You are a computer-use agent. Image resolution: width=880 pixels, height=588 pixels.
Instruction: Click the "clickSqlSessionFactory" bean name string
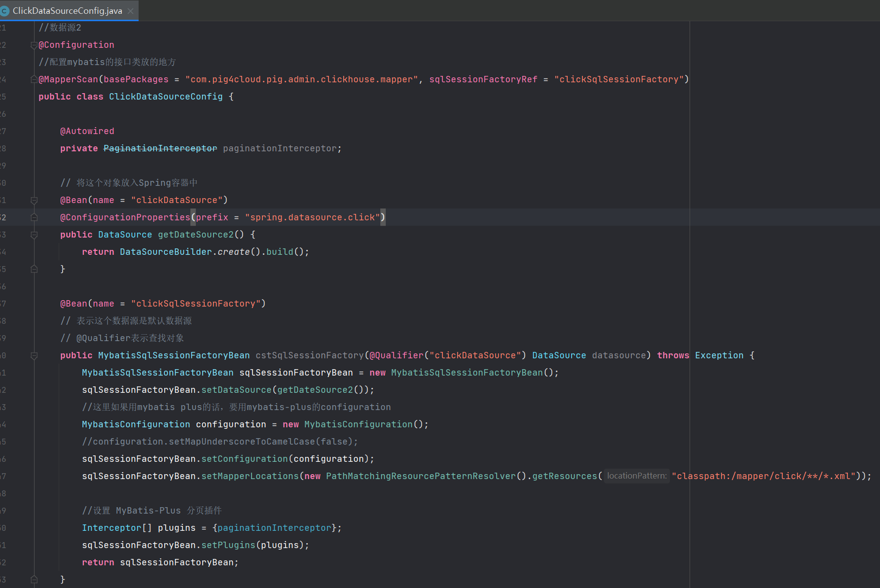click(x=197, y=303)
